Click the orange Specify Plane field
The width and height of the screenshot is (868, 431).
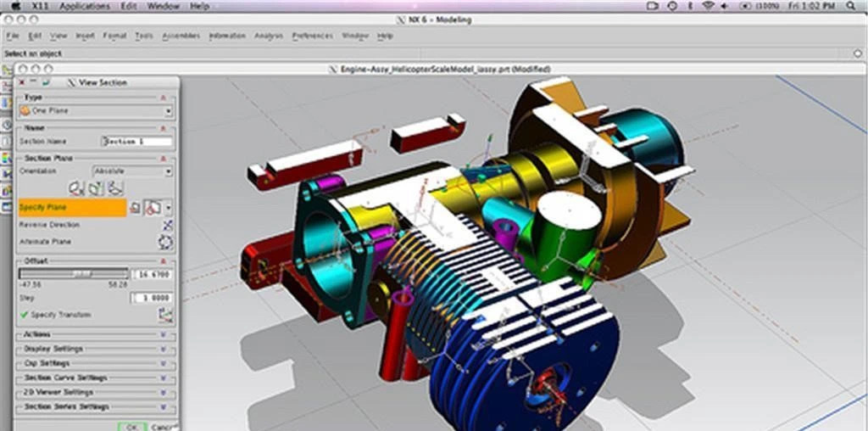point(73,208)
